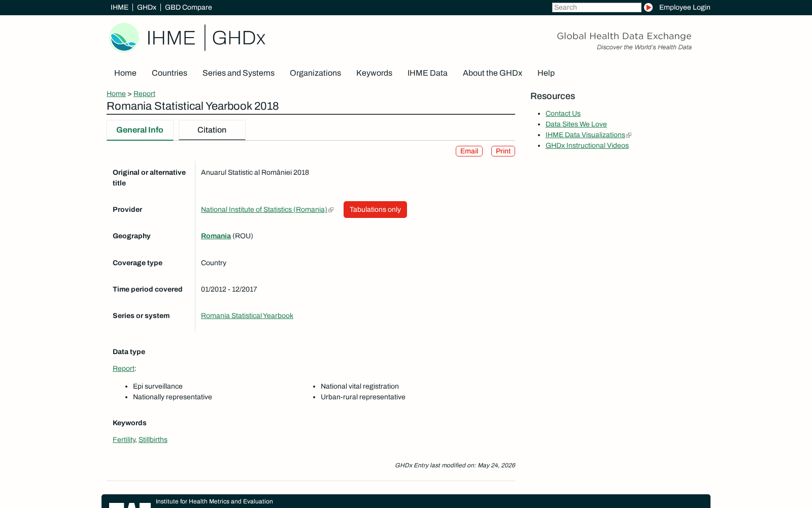Click the Nationally representative list item
812x508 pixels.
[x=173, y=397]
